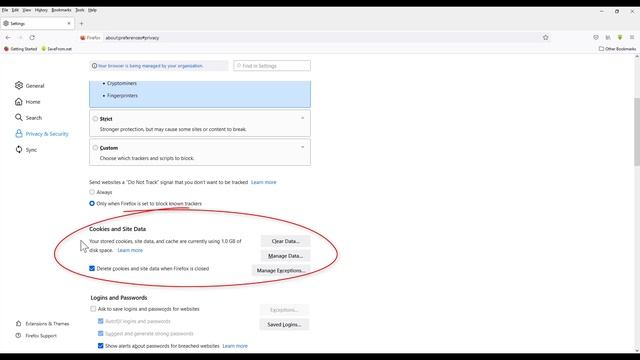Viewport: 640px width, 360px height.
Task: Toggle Show alerts about breached websites
Action: tap(100, 346)
